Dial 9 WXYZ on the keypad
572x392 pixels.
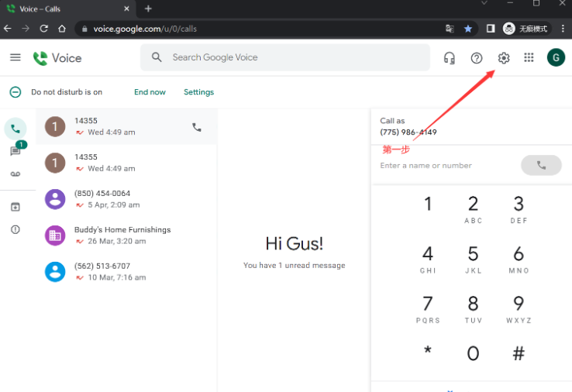pyautogui.click(x=519, y=308)
